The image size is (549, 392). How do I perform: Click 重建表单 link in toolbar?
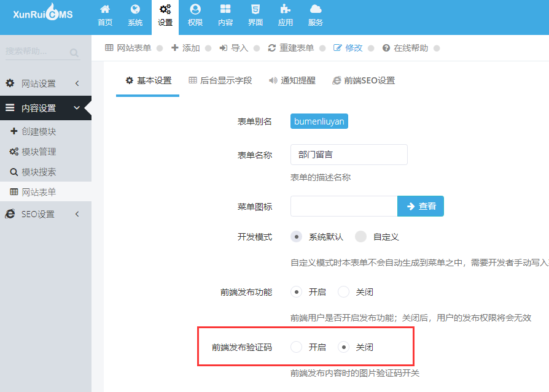(x=297, y=48)
